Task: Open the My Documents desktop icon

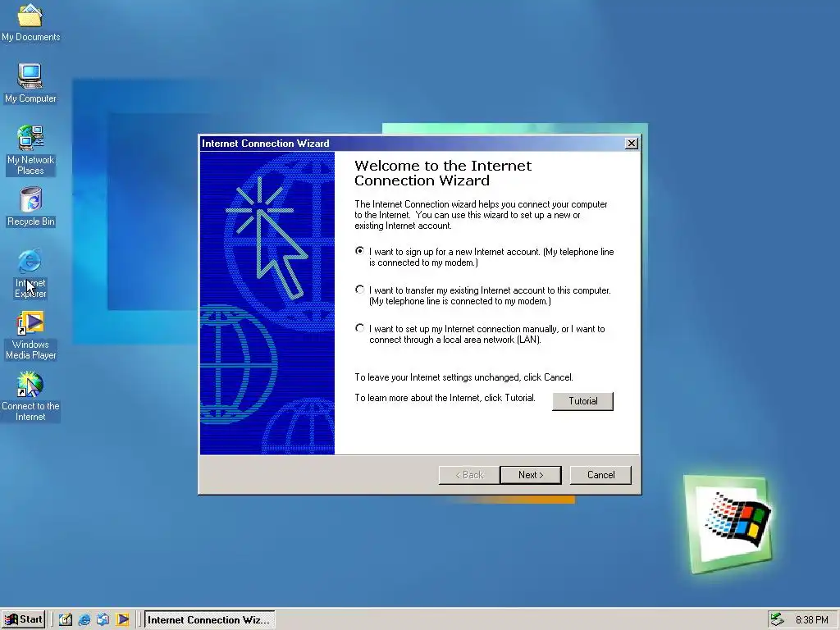Action: [30, 21]
